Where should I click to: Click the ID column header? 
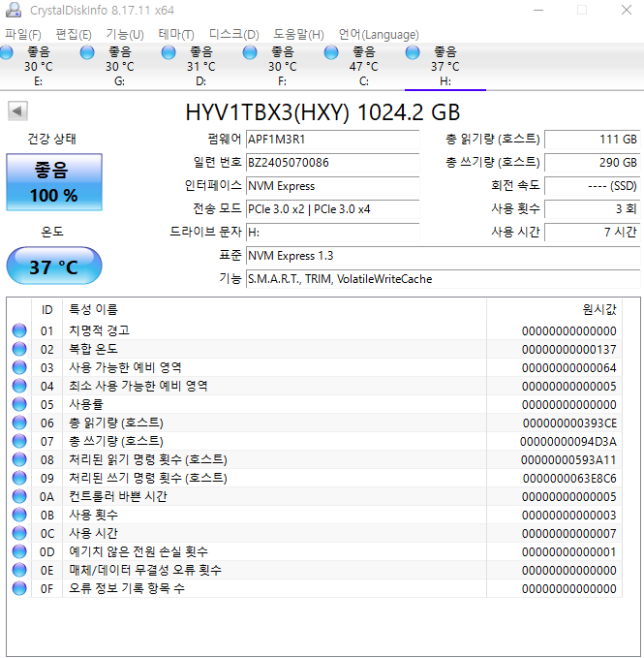point(46,310)
